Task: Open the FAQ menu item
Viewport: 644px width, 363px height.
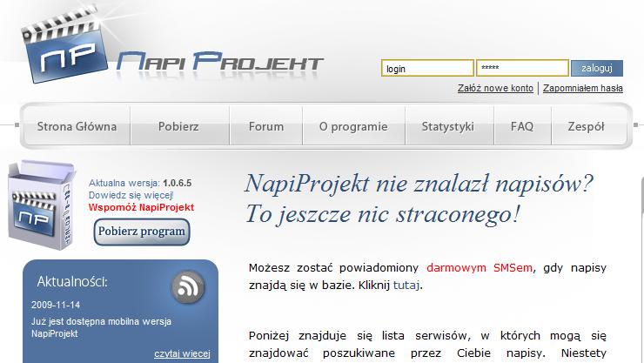Action: (x=522, y=126)
